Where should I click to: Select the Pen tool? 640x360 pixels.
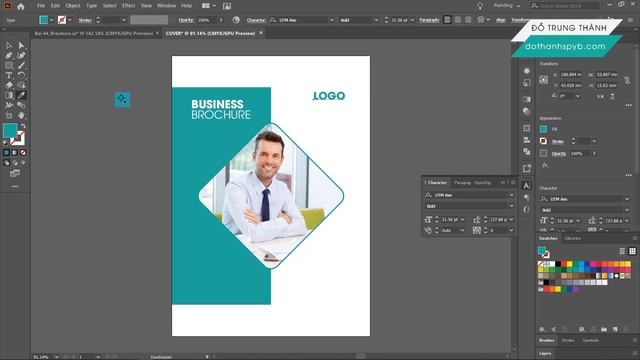coord(9,55)
